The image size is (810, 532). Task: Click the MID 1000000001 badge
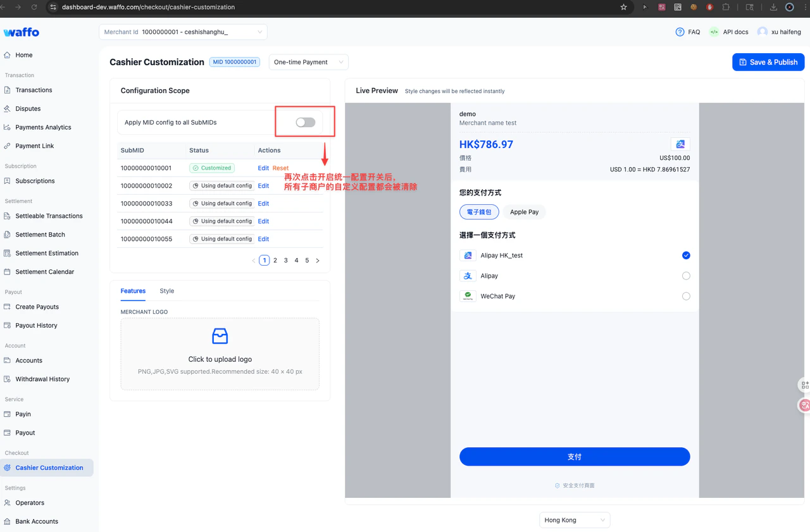(235, 62)
